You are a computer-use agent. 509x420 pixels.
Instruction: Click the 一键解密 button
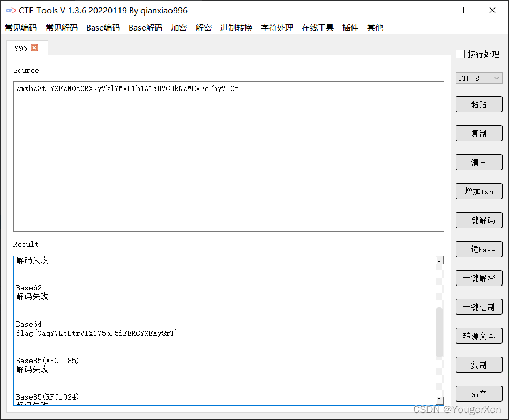click(479, 278)
